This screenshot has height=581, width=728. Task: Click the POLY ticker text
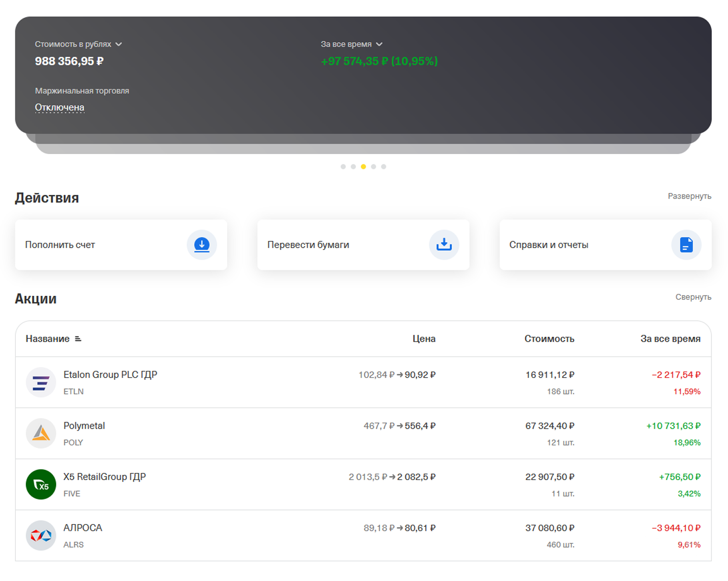pyautogui.click(x=73, y=443)
